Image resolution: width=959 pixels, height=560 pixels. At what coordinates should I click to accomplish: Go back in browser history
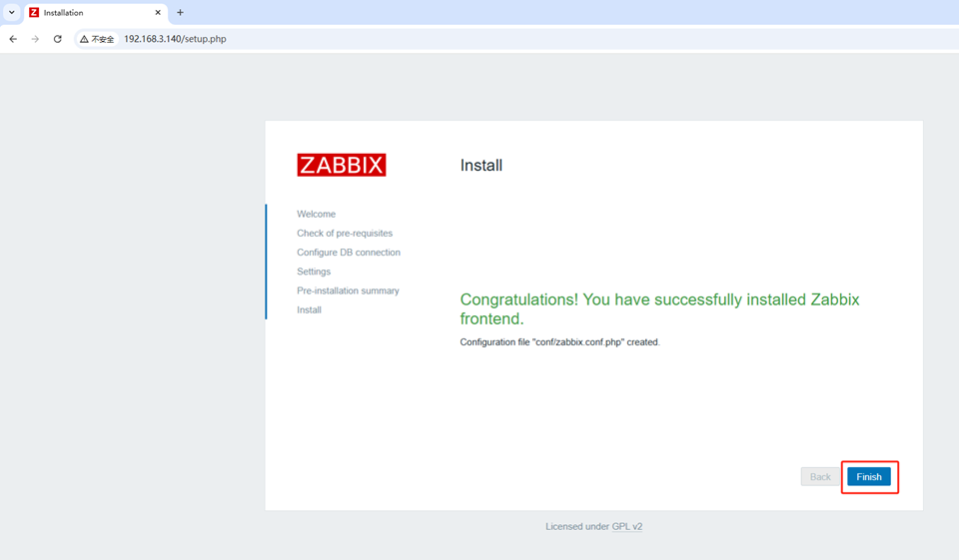(13, 39)
